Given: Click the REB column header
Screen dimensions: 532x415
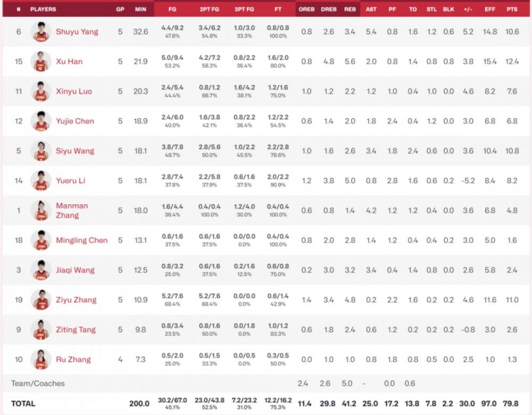Looking at the screenshot, I should (350, 9).
